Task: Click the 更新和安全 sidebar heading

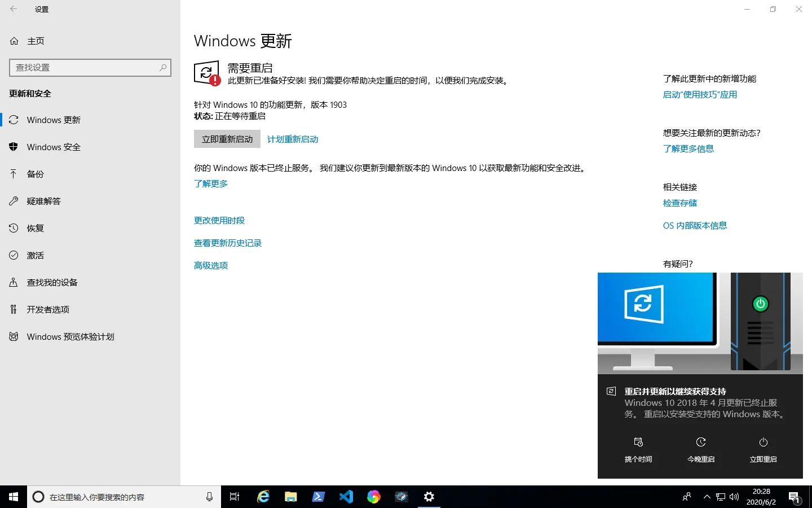Action: (x=30, y=93)
